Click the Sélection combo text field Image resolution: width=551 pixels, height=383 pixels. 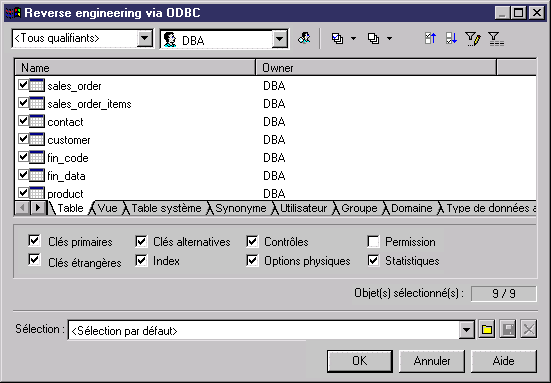click(264, 330)
